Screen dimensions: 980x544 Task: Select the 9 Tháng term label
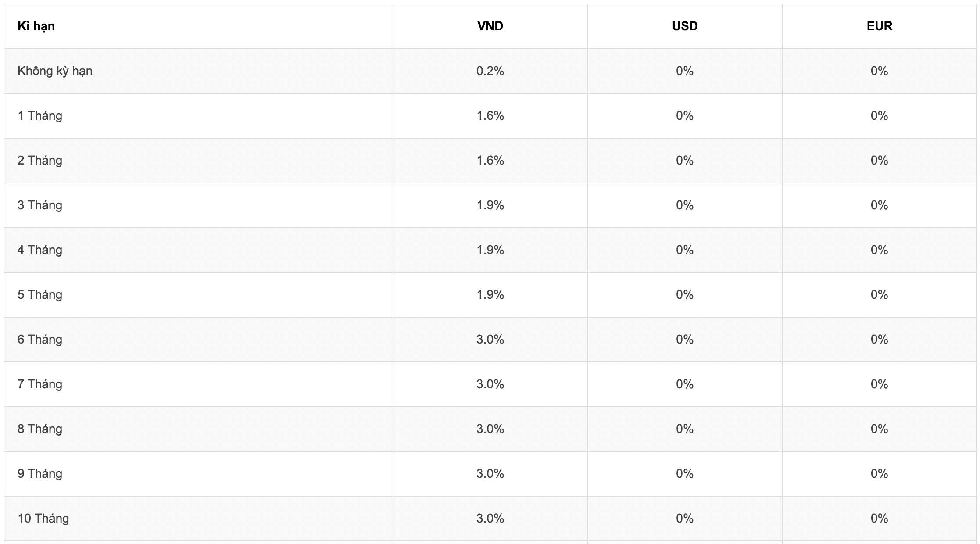[40, 474]
